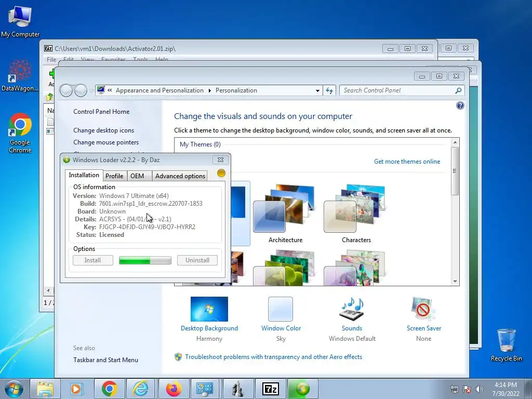The image size is (532, 399).
Task: Click the themes list scrollbar thumb
Action: (x=455, y=171)
